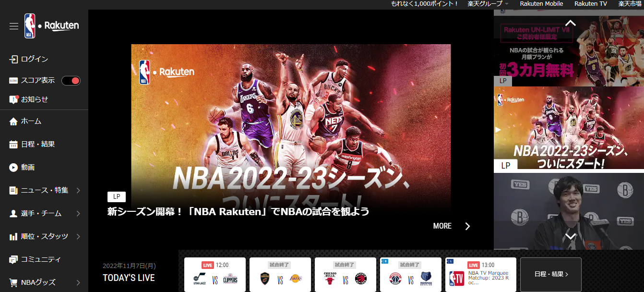Open Rakuten Mobile from top bar
Screen dimensions: 644x292
(x=541, y=4)
